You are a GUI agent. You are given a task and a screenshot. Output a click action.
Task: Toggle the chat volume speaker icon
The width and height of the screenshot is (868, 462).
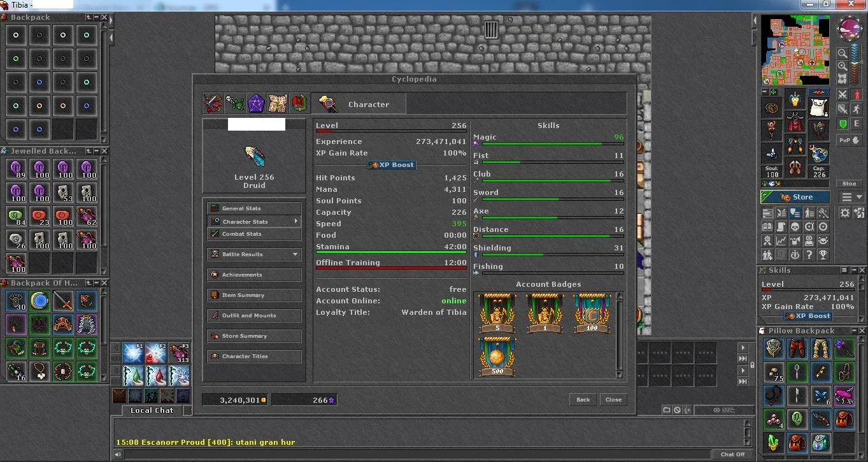click(117, 454)
